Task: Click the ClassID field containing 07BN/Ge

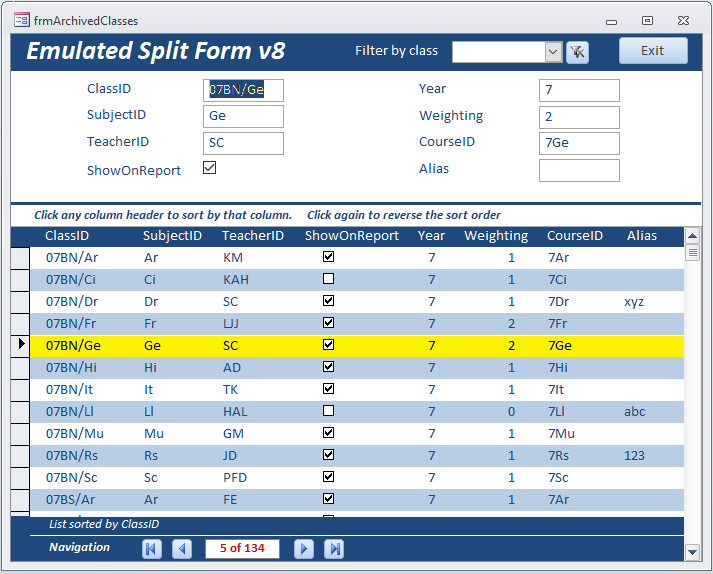Action: tap(243, 90)
